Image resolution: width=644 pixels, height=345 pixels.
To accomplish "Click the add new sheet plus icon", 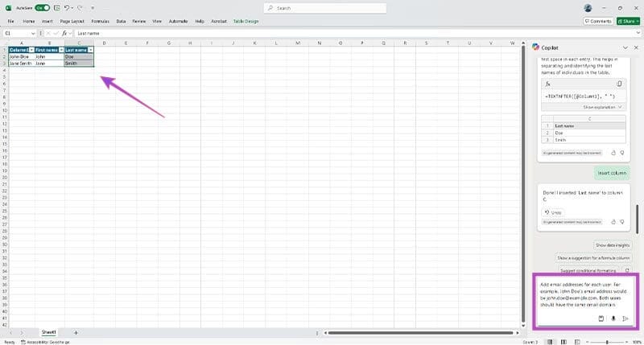I will [76, 332].
